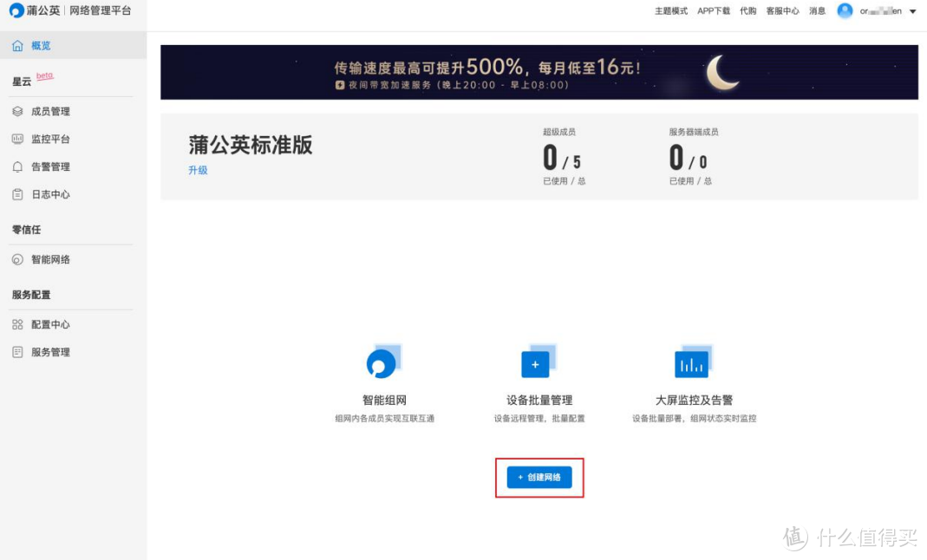
Task: Select the 成员管理 member management icon
Action: 16,111
